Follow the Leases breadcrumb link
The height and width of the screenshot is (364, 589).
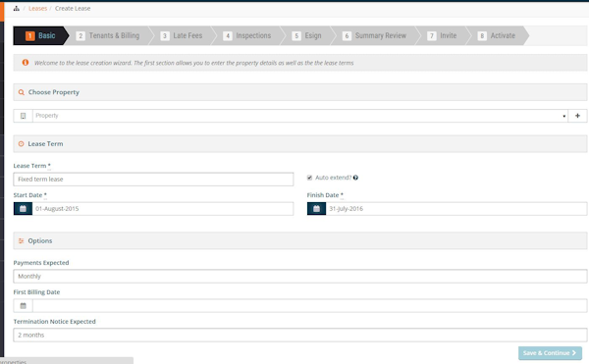point(37,8)
